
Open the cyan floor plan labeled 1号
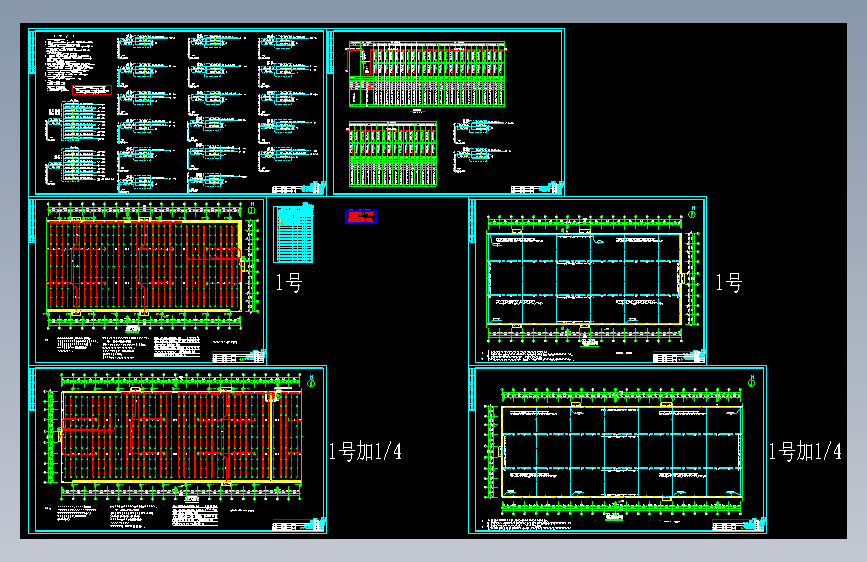pos(587,280)
